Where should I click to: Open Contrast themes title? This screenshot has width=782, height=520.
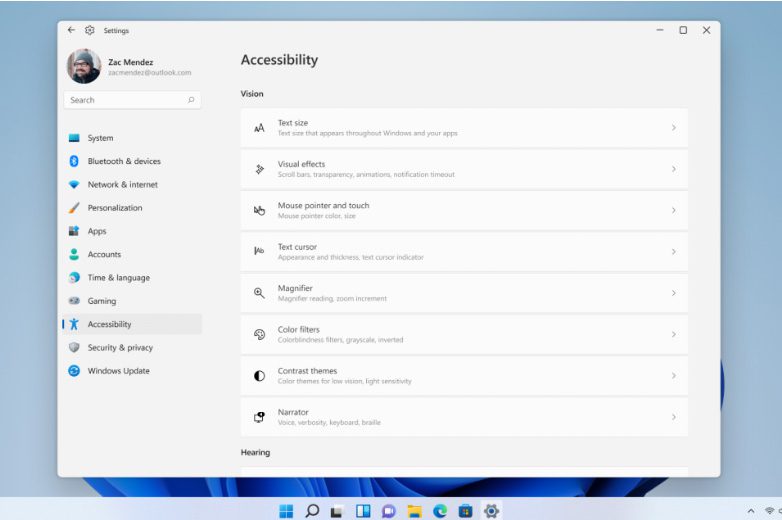pos(307,371)
